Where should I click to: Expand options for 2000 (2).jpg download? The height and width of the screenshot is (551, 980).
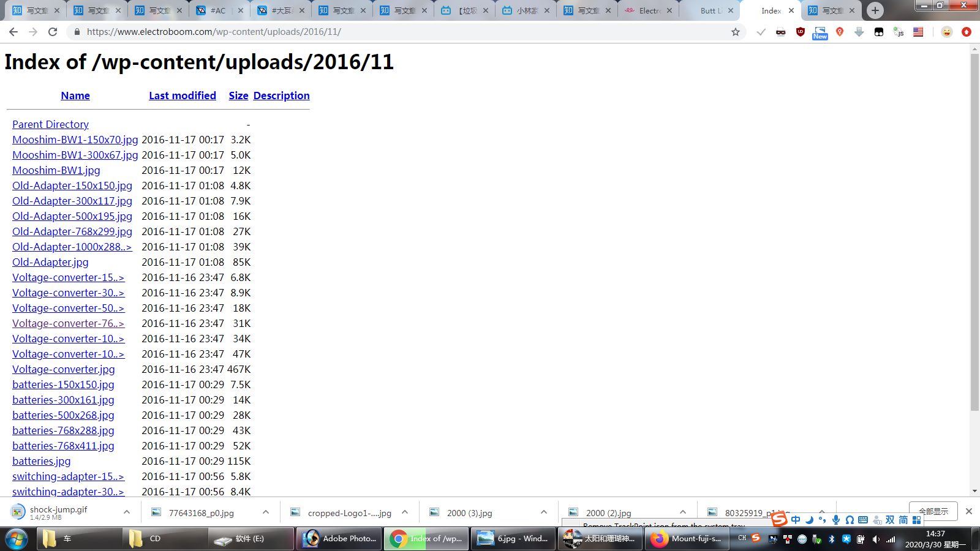(x=683, y=512)
